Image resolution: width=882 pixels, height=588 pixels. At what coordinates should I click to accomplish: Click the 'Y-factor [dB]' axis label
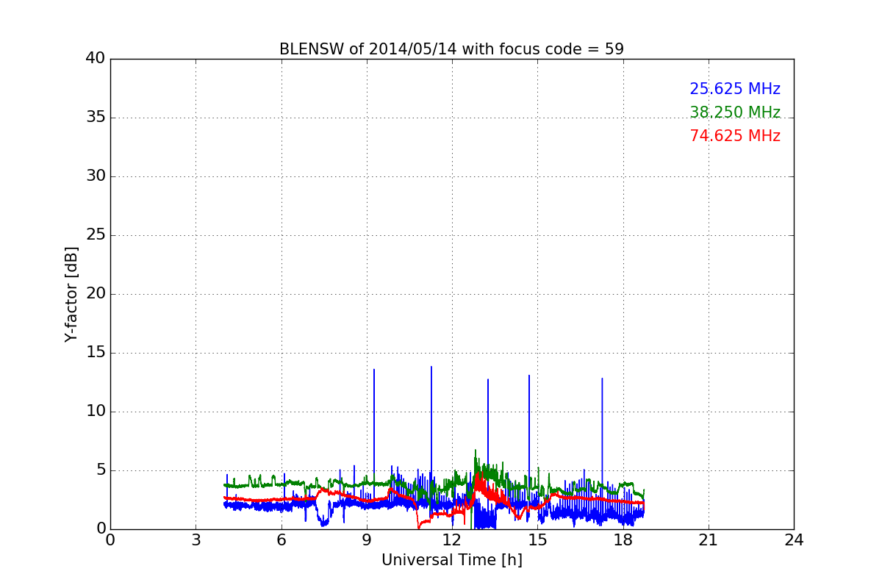pos(71,294)
